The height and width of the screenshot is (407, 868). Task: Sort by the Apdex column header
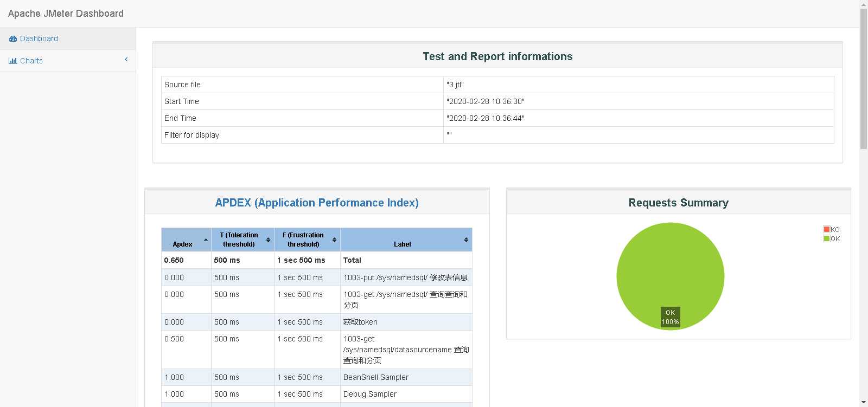(x=186, y=240)
